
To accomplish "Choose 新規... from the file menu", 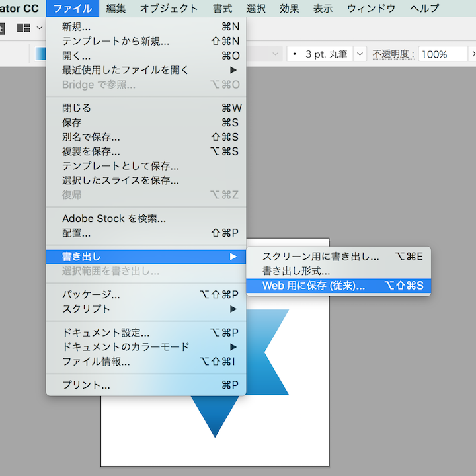I will point(146,26).
